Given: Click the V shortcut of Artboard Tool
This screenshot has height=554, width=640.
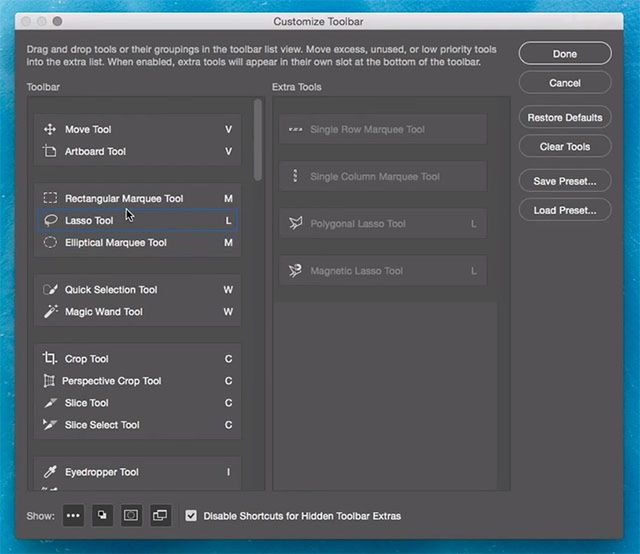Looking at the screenshot, I should (229, 151).
